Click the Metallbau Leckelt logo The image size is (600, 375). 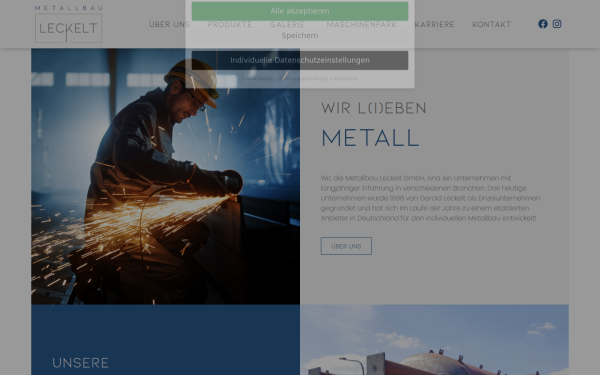tap(68, 24)
